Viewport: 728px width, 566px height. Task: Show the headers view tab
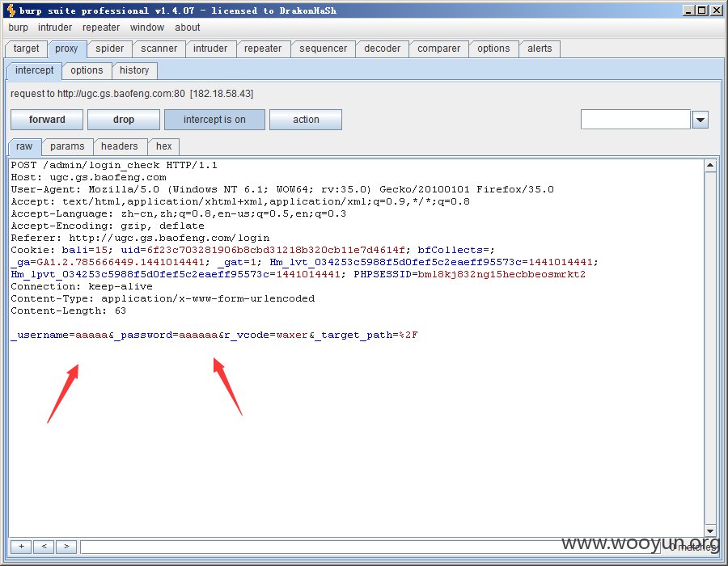pos(120,146)
